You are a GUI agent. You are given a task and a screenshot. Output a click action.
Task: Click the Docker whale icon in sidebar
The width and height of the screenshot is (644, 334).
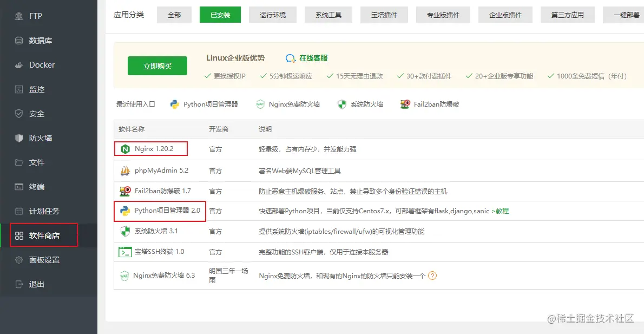(x=19, y=65)
